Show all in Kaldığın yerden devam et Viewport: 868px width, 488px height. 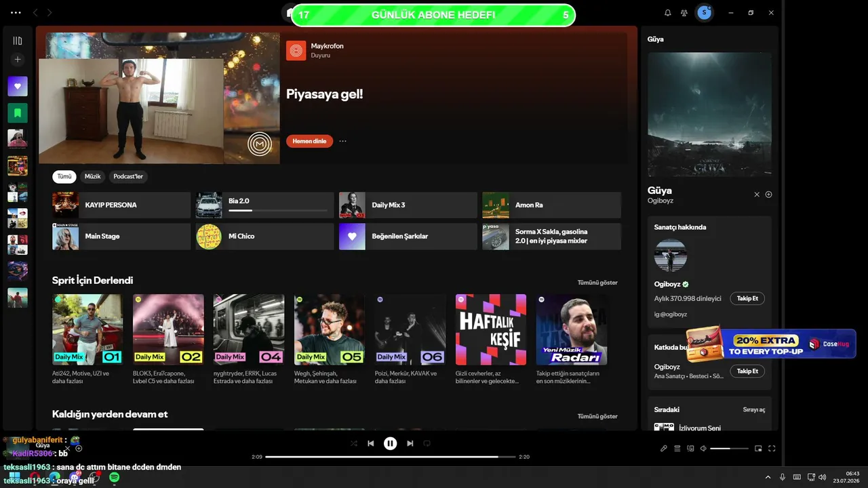(597, 416)
